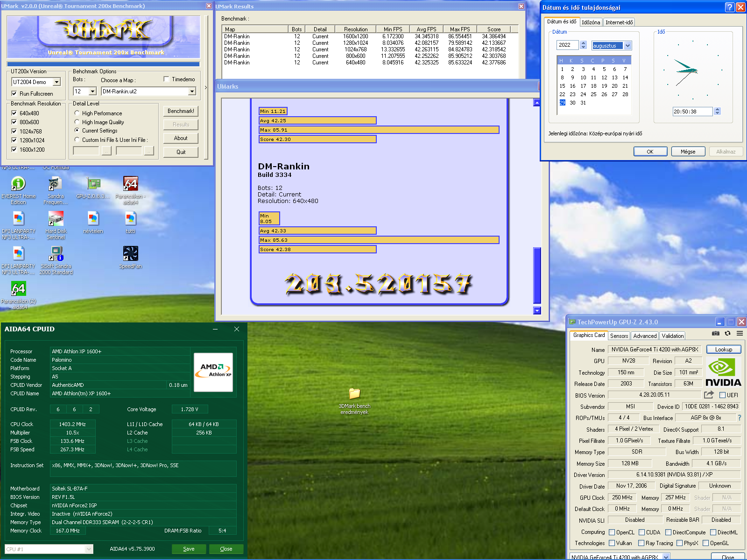Click GPU-Z refresh icon

[727, 333]
